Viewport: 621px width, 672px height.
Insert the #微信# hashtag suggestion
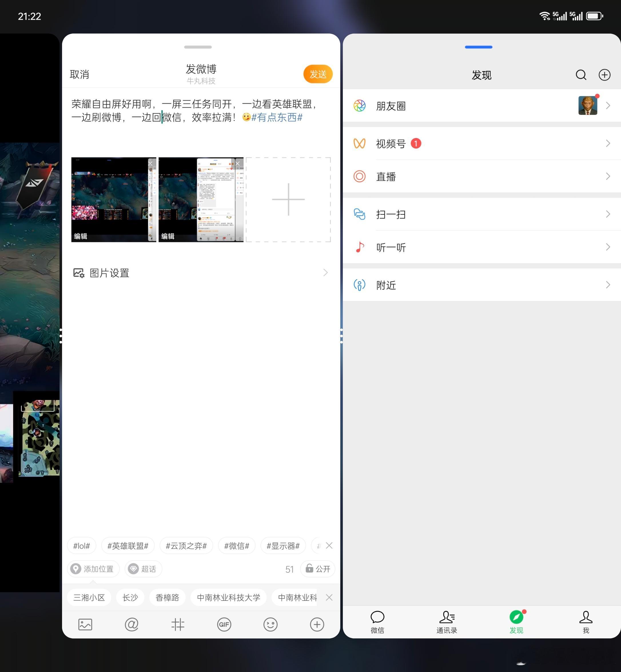[x=236, y=546]
